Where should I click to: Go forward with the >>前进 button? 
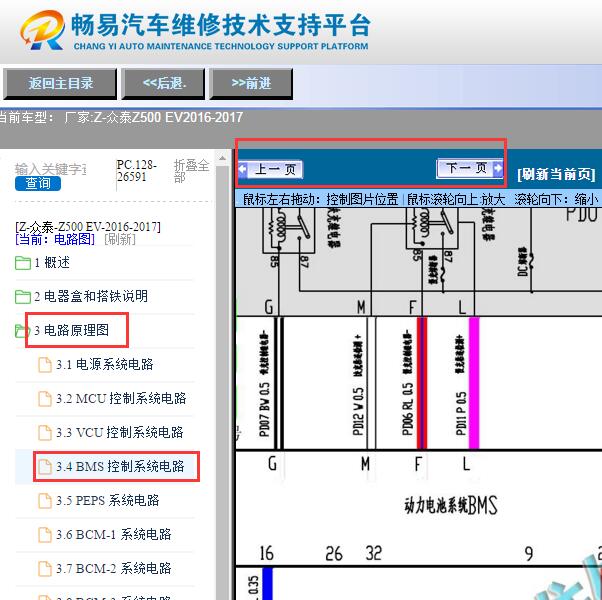coord(251,84)
